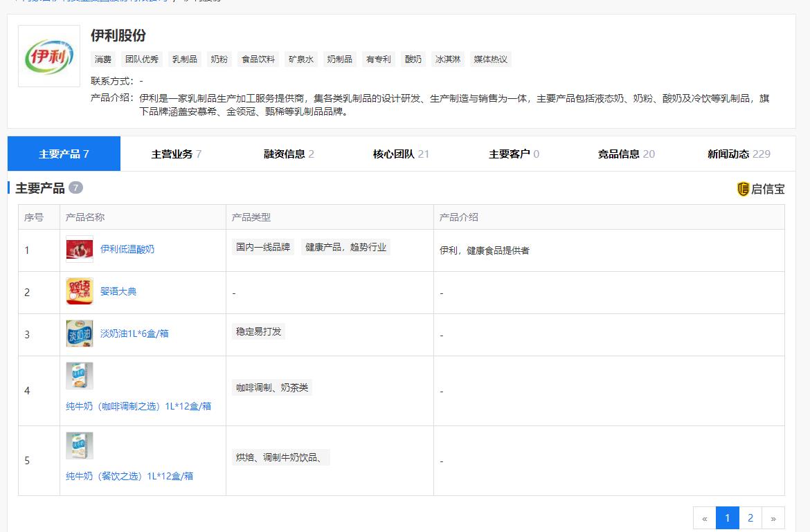Select the 核心团队 tab

click(x=401, y=154)
